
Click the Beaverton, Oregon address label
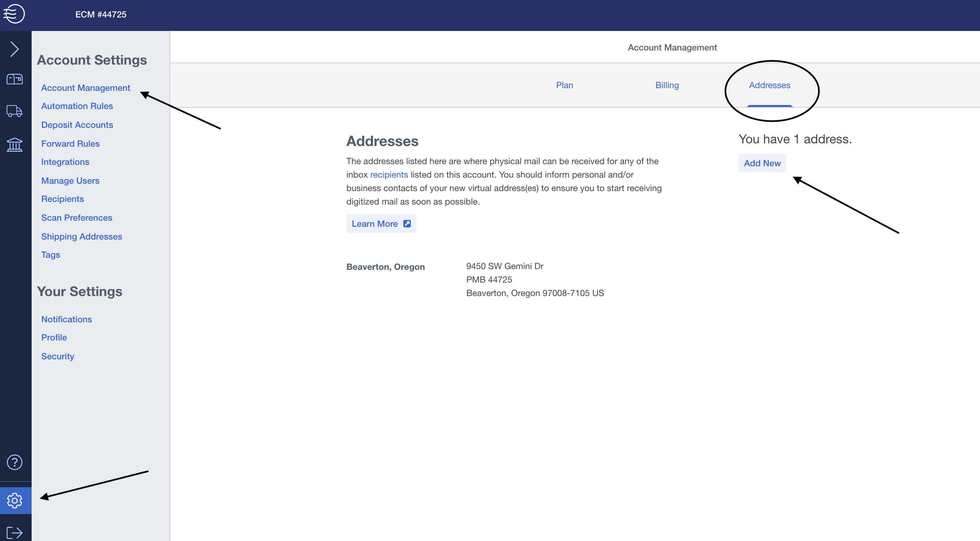coord(385,267)
